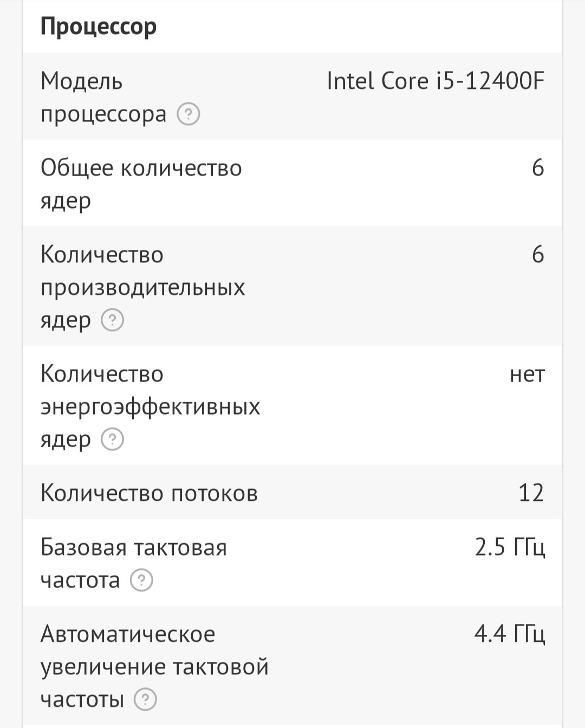Open tooltip icon for 'Автоматическое увеличение тактовой частоты'
The height and width of the screenshot is (728, 585).
(x=145, y=700)
